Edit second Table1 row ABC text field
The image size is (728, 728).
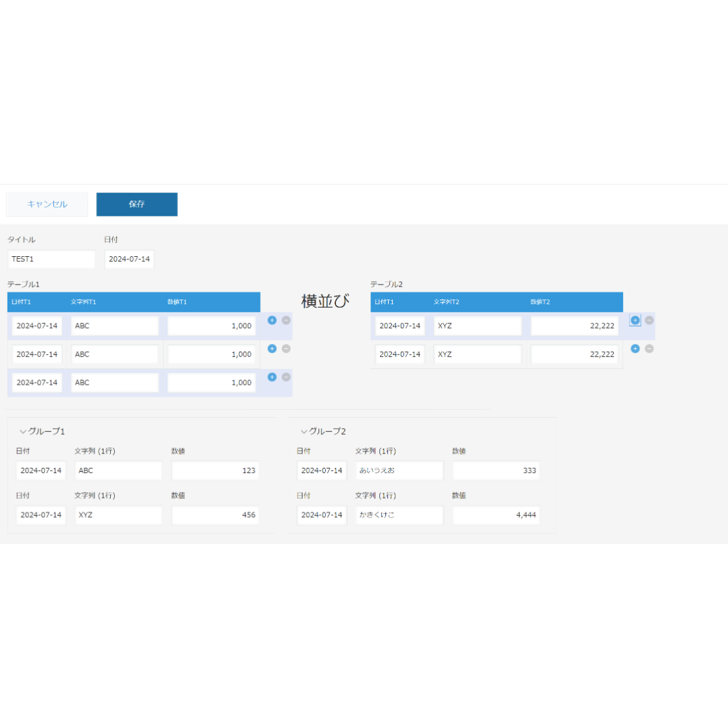click(x=115, y=354)
